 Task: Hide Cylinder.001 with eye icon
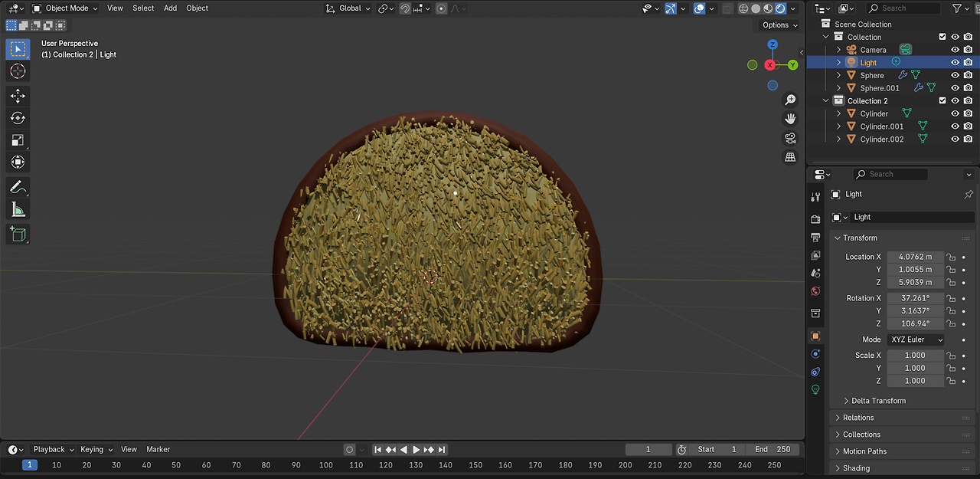955,126
